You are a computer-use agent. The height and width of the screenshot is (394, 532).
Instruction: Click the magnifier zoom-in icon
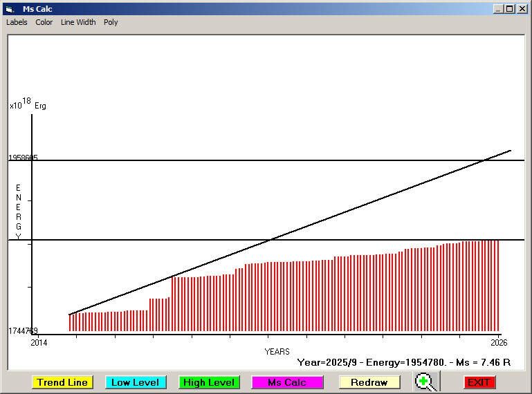[x=427, y=382]
